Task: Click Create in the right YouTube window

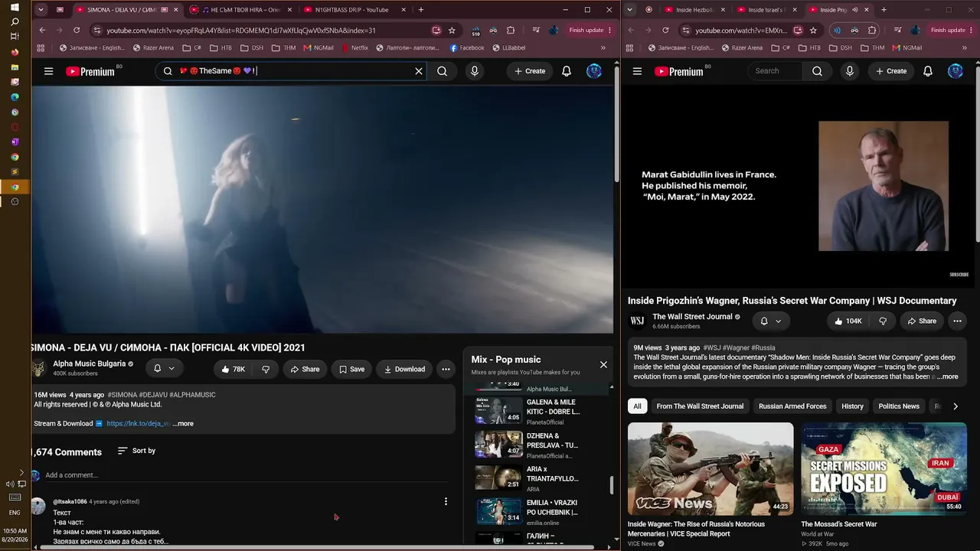Action: point(891,71)
